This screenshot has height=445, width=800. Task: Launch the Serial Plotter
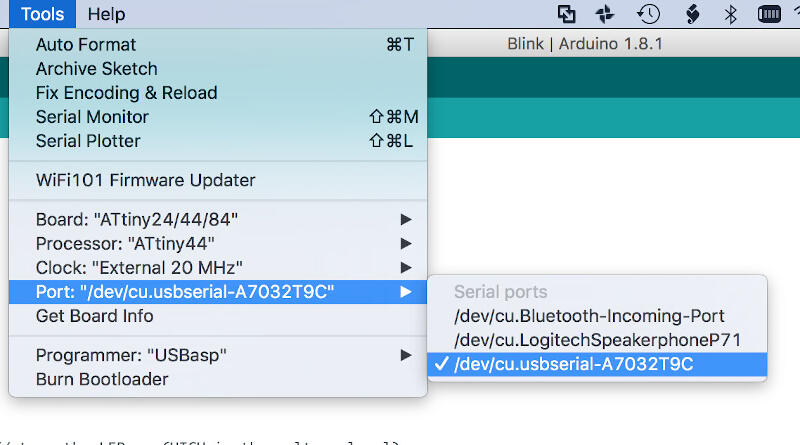click(x=88, y=141)
